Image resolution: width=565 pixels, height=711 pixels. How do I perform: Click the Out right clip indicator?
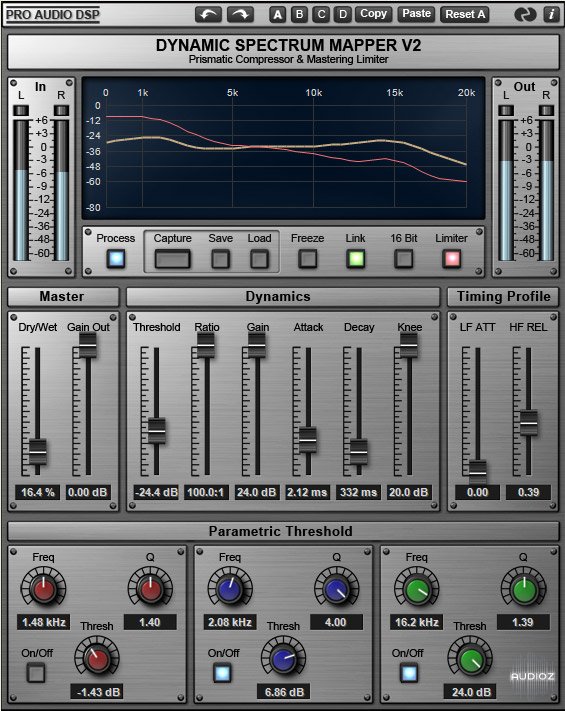(x=546, y=110)
